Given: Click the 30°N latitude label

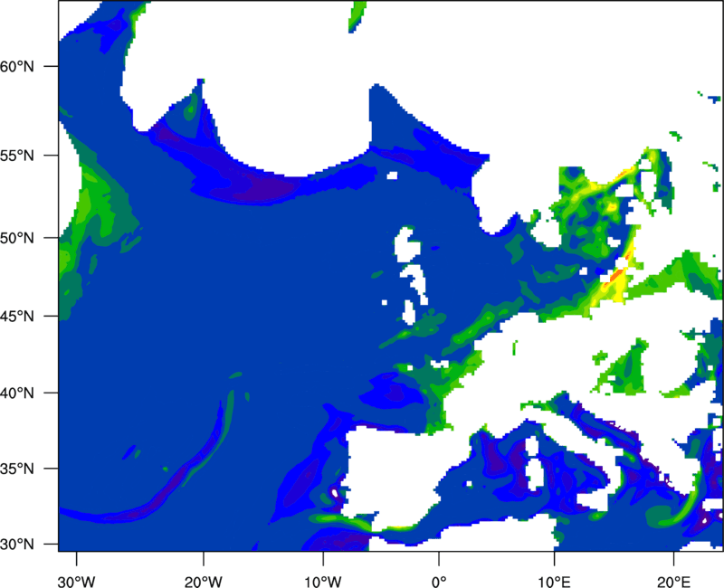Looking at the screenshot, I should pyautogui.click(x=17, y=545).
